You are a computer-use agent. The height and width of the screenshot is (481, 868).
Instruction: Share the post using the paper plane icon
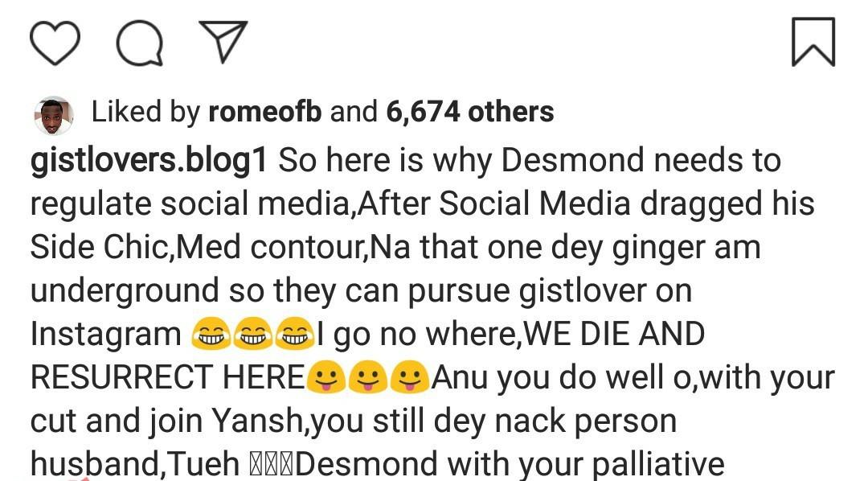(223, 42)
